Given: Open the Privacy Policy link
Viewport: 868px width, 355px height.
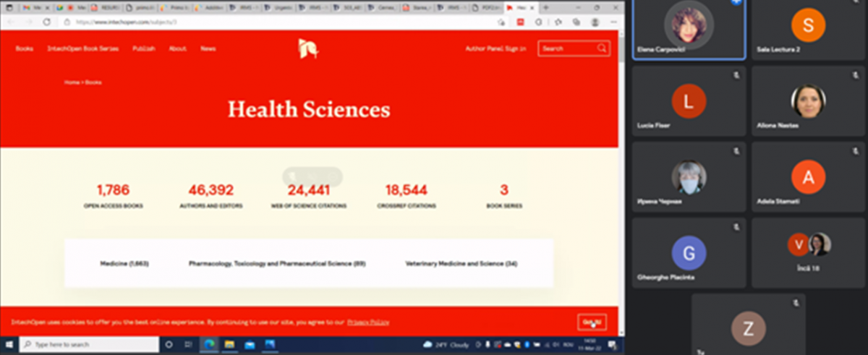Looking at the screenshot, I should 367,322.
